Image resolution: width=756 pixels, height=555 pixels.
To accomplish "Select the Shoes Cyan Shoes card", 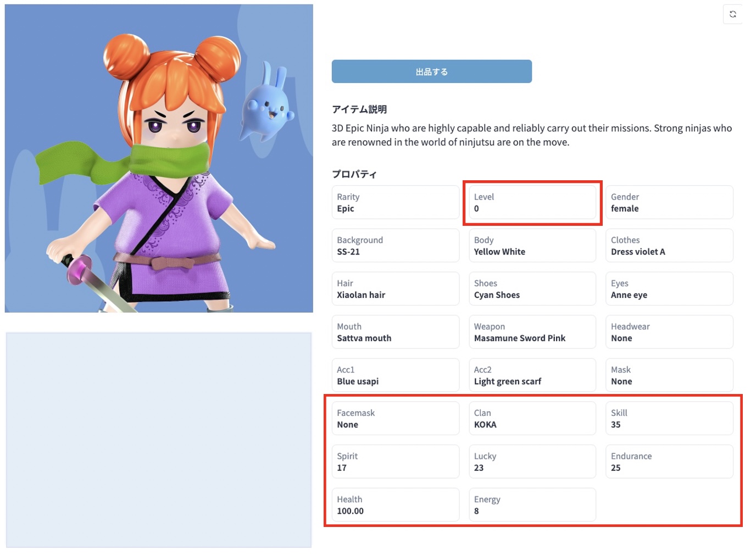I will [532, 288].
